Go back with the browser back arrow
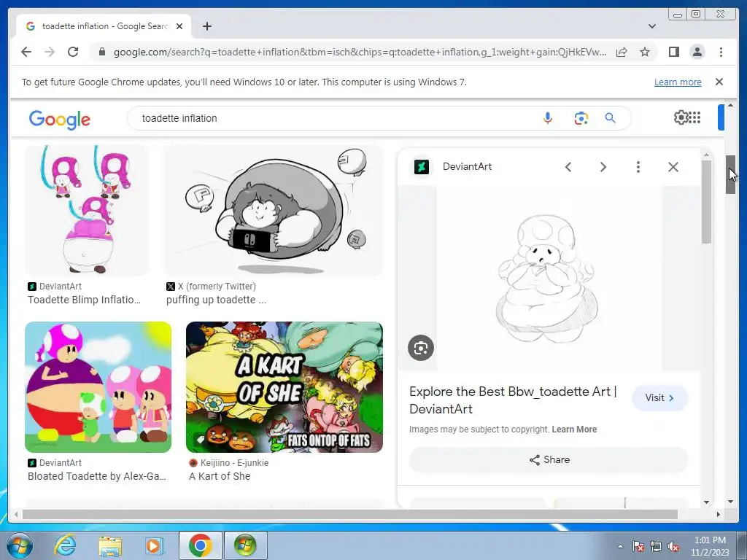This screenshot has height=560, width=747. coord(26,52)
